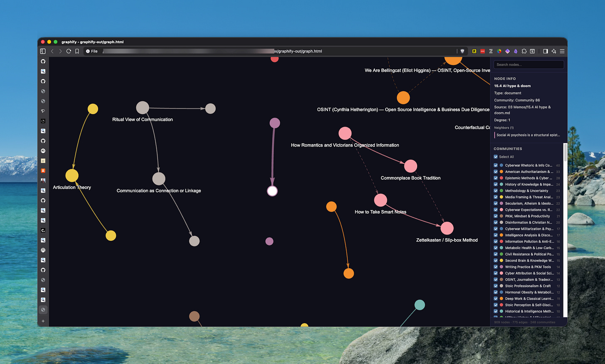Uncheck American Authoritarianism community checkbox
605x364 pixels.
coord(496,171)
